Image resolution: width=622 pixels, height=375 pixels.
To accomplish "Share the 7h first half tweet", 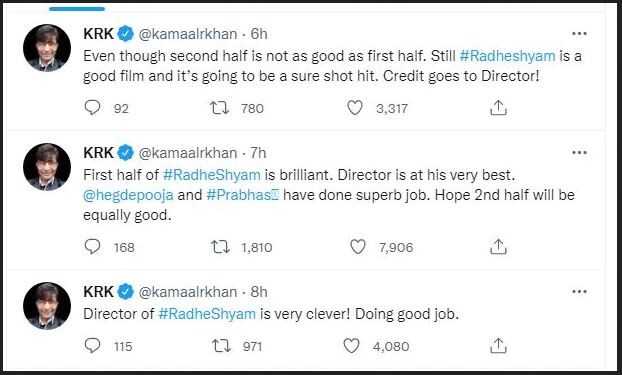I will click(x=498, y=247).
